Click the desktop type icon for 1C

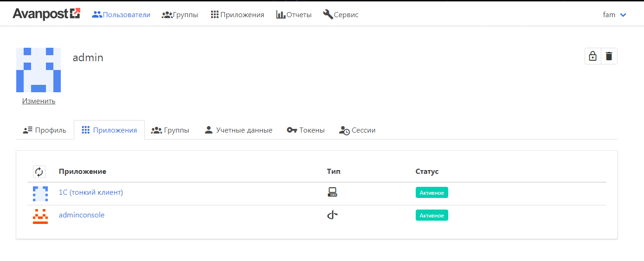point(332,192)
